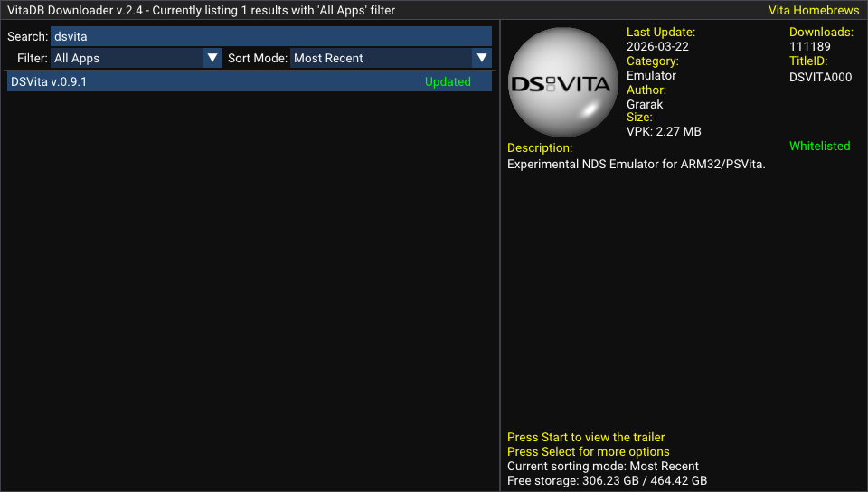Click 'Vita Homebrews' in the title bar
868x492 pixels.
813,11
